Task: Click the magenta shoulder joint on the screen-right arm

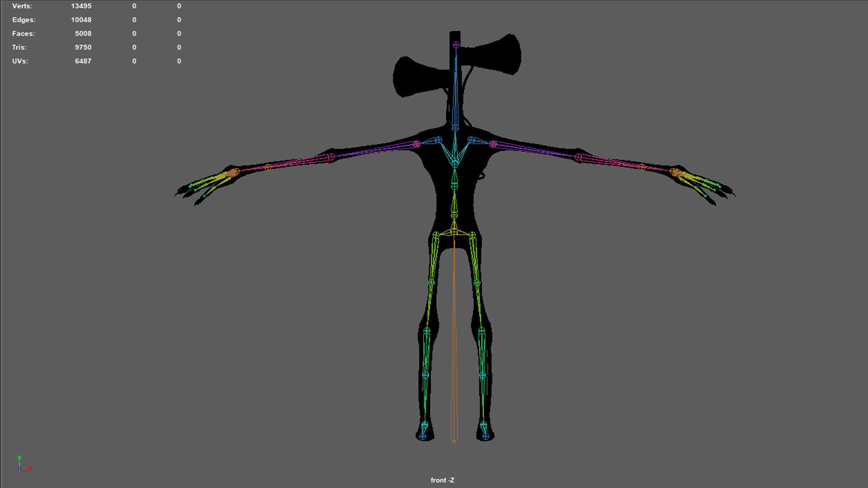Action: (493, 144)
